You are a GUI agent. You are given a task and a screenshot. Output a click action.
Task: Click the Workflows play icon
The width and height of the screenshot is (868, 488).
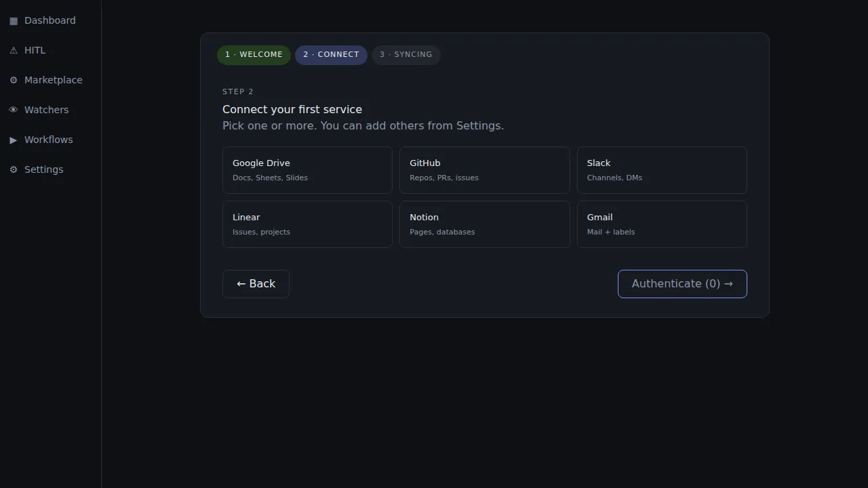(14, 140)
